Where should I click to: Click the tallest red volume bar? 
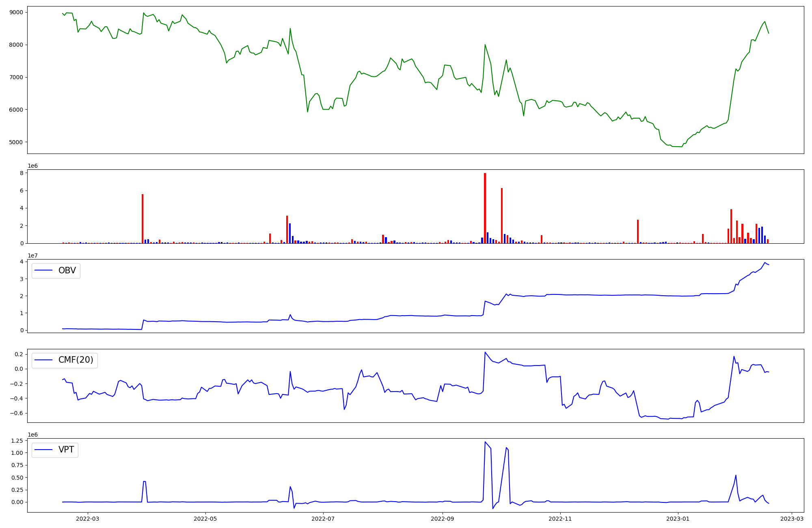pyautogui.click(x=485, y=208)
